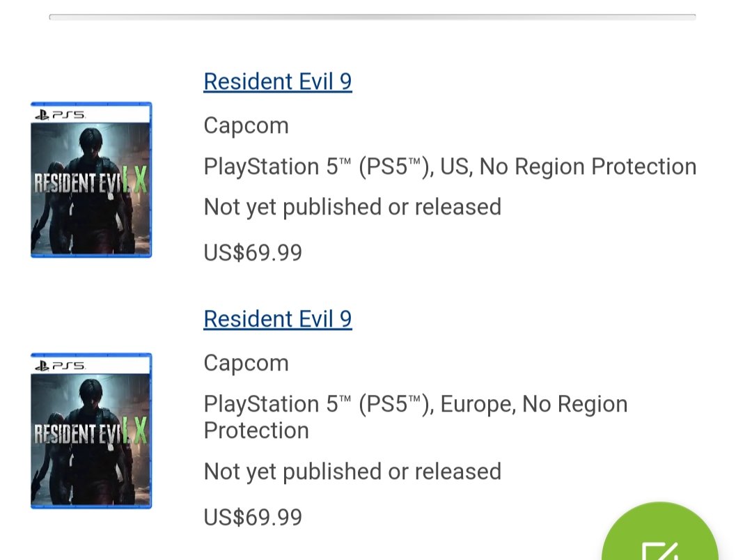Click Capcom publisher text in Europe listing

pyautogui.click(x=246, y=364)
